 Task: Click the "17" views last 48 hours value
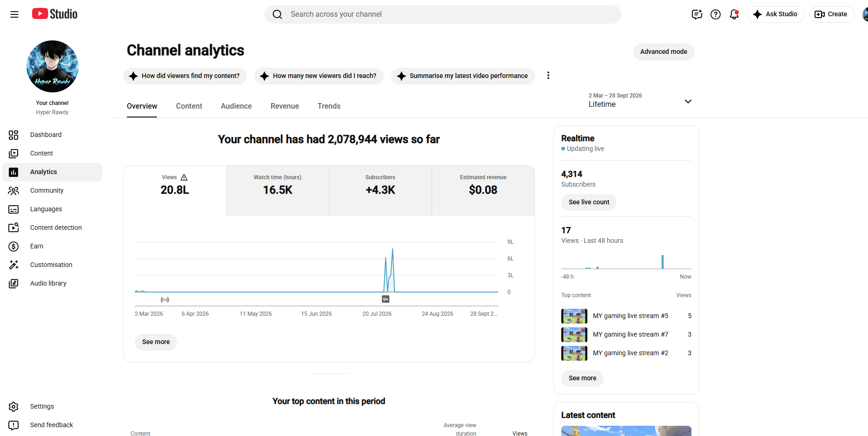coord(566,230)
